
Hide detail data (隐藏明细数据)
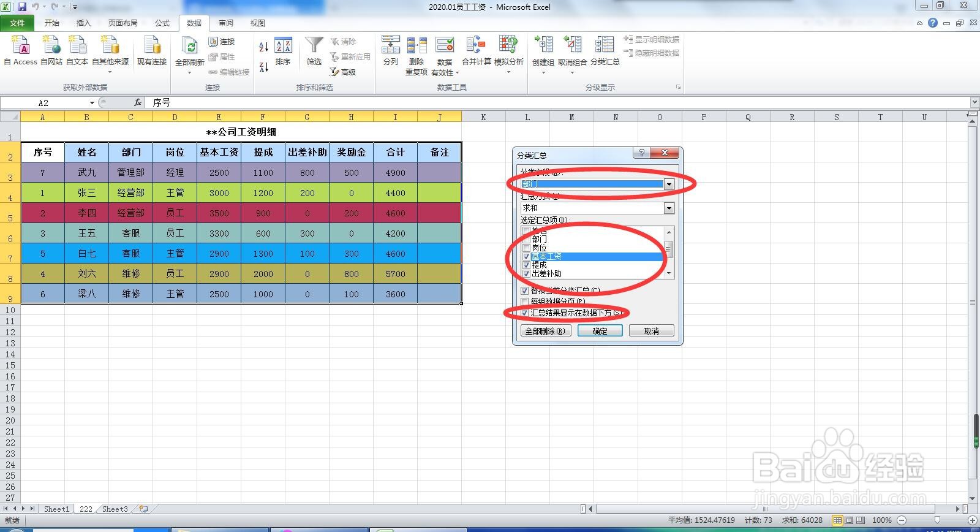click(652, 53)
